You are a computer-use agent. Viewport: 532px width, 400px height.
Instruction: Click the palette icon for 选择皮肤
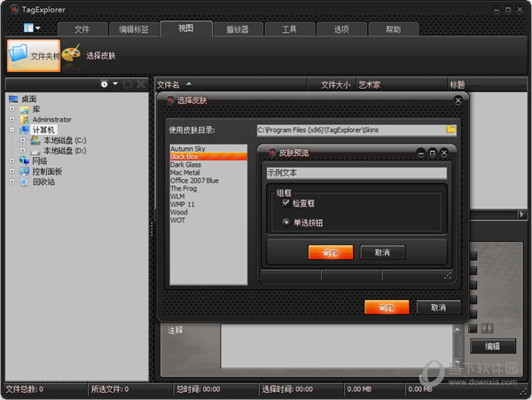(x=71, y=53)
